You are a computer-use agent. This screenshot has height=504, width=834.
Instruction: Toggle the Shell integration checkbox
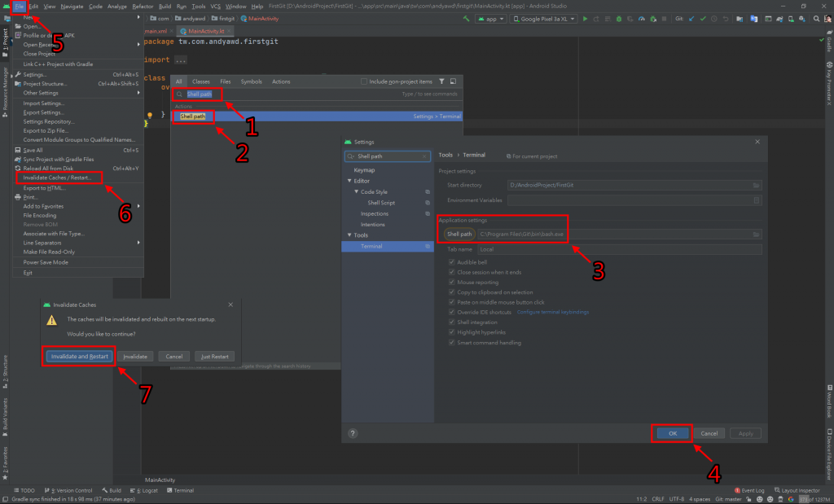(x=451, y=322)
